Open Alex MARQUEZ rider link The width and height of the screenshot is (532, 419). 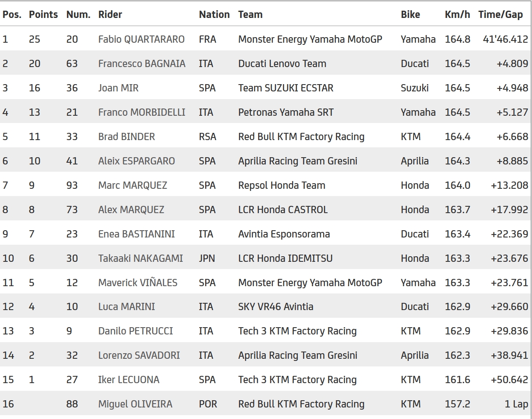[x=131, y=210]
